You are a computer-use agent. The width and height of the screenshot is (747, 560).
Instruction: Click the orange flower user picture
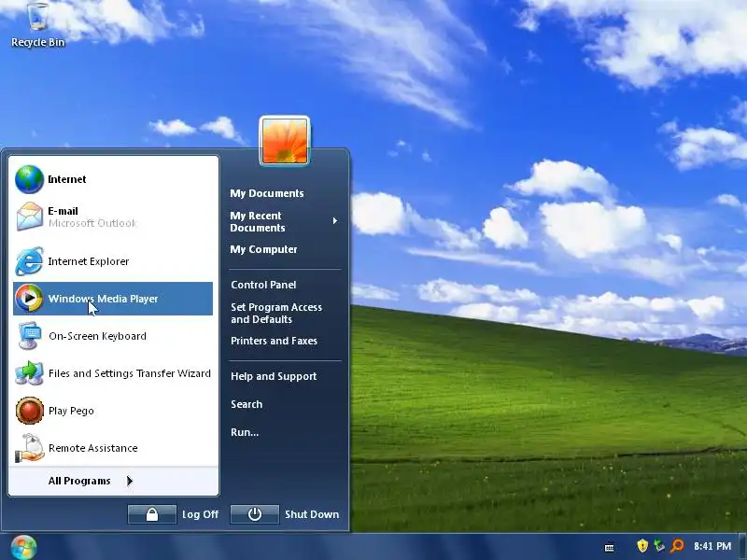(x=285, y=141)
